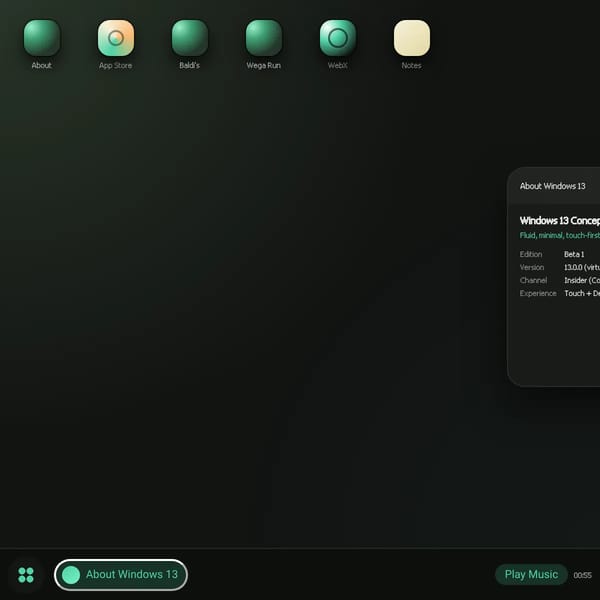
Task: Open the Baldi's desktop icon
Action: click(x=190, y=38)
